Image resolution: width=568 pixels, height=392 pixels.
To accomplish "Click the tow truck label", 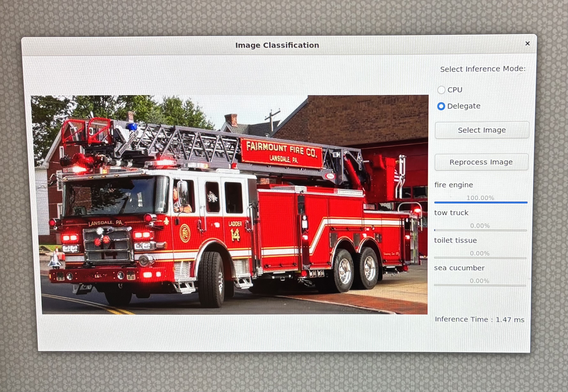I will point(451,213).
